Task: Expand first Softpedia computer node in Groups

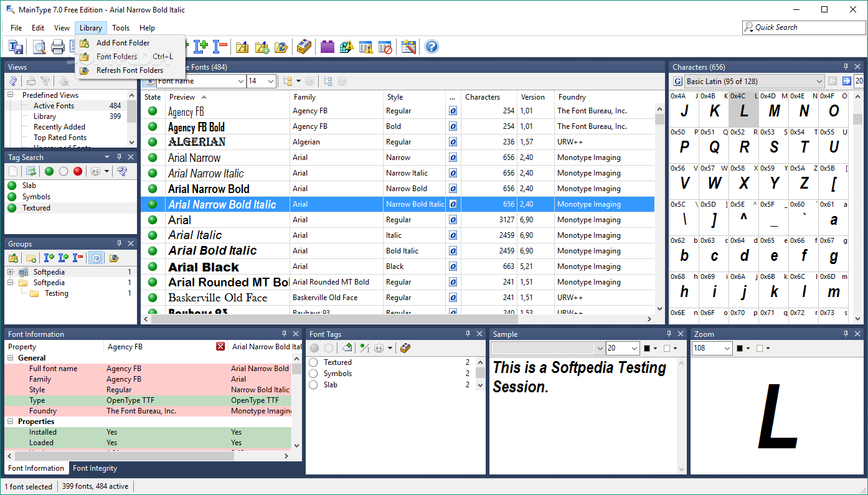Action: point(11,272)
